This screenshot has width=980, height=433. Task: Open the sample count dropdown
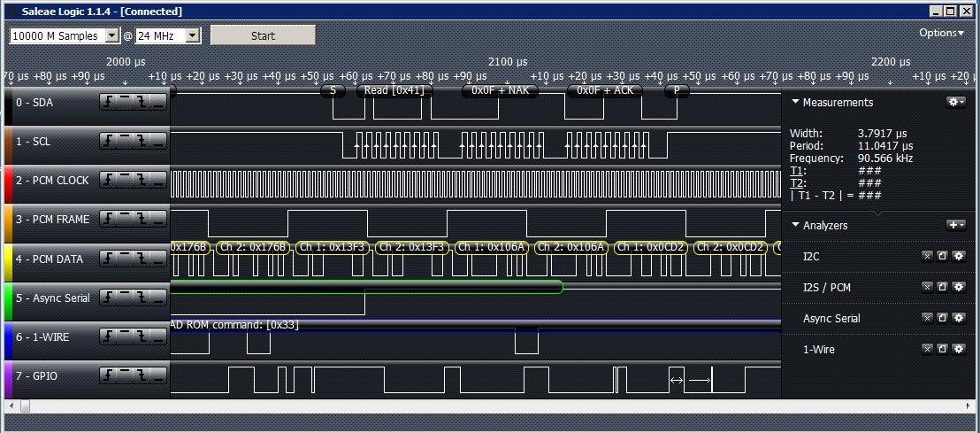click(x=111, y=36)
